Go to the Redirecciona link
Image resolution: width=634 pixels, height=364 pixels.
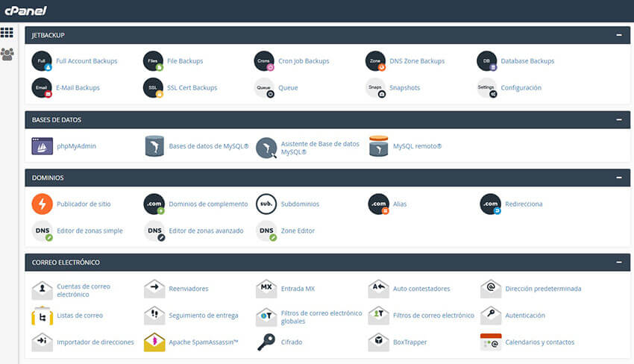coord(524,204)
